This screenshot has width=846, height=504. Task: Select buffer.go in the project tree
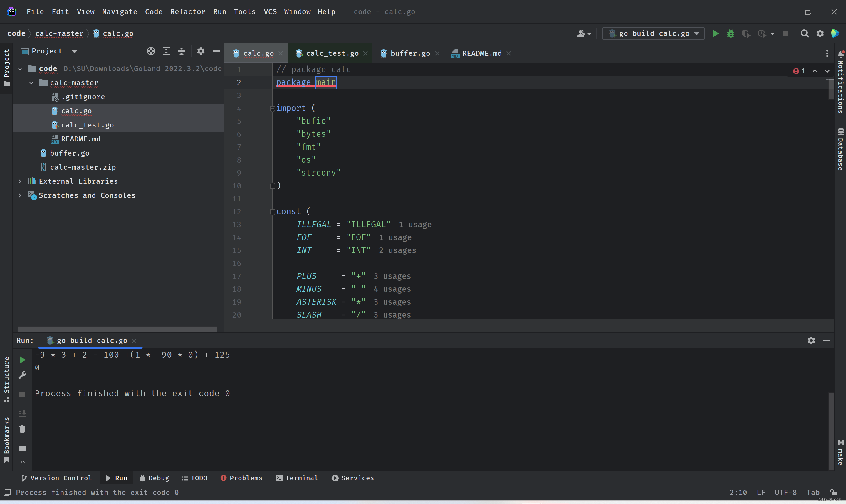pos(69,153)
